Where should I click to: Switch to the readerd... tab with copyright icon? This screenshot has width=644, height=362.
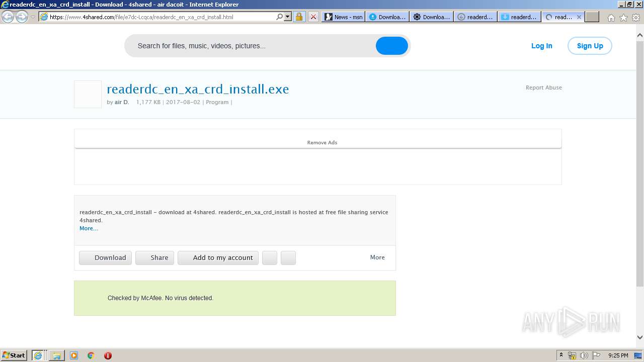tap(475, 17)
